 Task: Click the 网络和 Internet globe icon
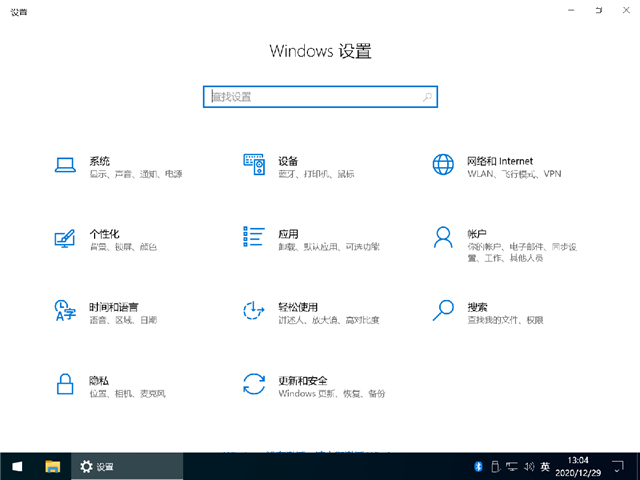pos(443,166)
